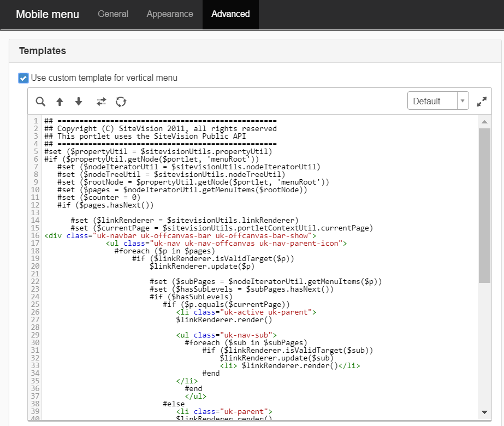Open the Default theme dropdown
This screenshot has height=426, width=504.
437,101
